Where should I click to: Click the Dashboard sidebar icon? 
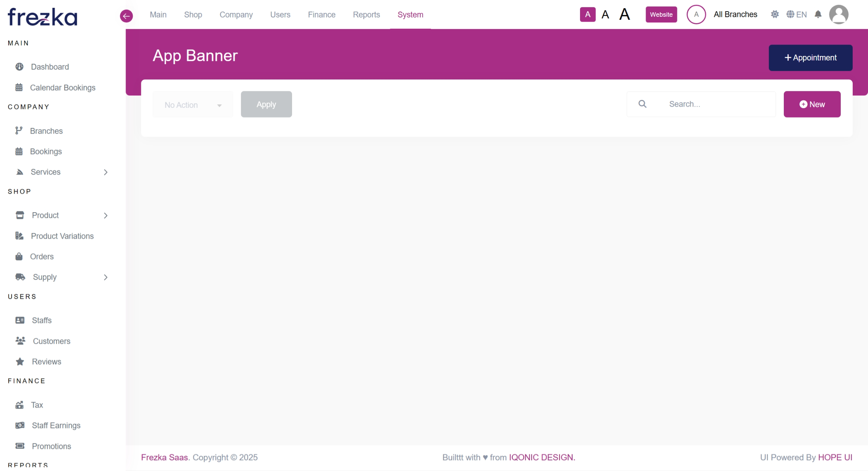[x=19, y=67]
